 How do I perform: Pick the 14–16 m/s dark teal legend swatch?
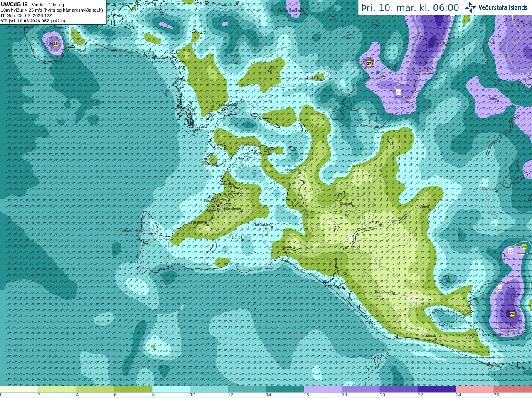[285, 389]
